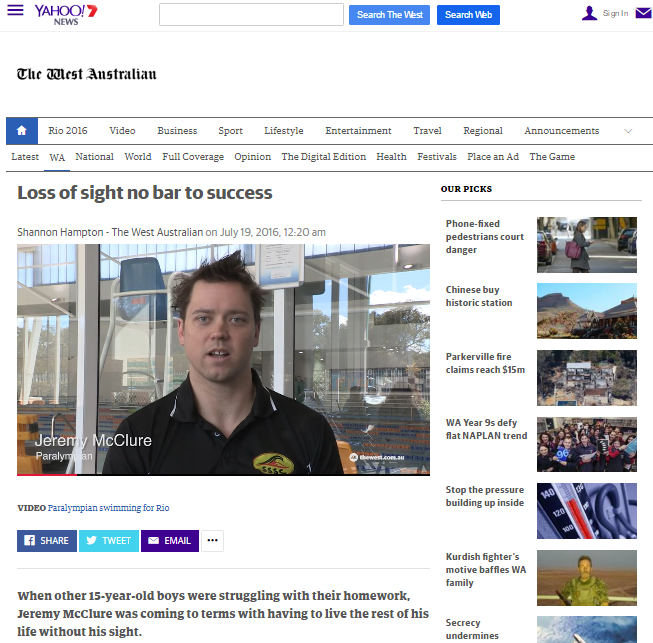The image size is (653, 643).
Task: Click the video red progress bar
Action: (x=47, y=474)
